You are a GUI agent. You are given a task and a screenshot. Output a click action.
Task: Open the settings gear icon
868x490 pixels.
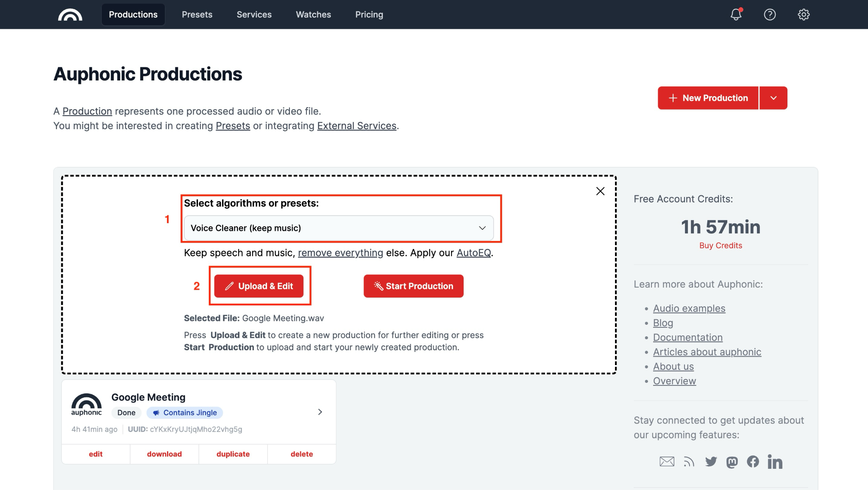(804, 14)
